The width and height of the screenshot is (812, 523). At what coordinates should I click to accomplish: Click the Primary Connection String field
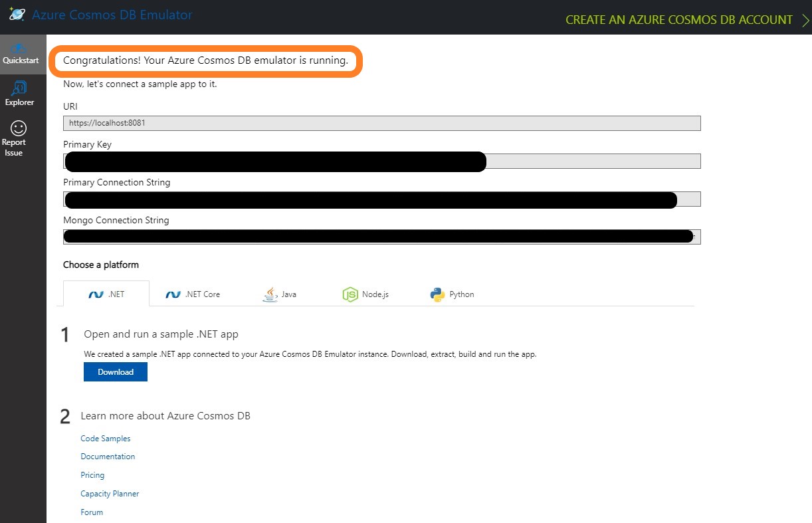tap(382, 199)
